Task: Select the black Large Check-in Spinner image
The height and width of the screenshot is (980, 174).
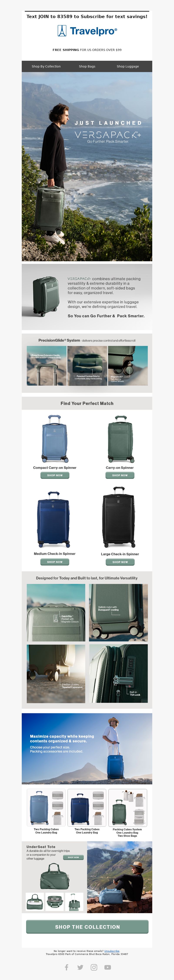Action: click(x=118, y=517)
